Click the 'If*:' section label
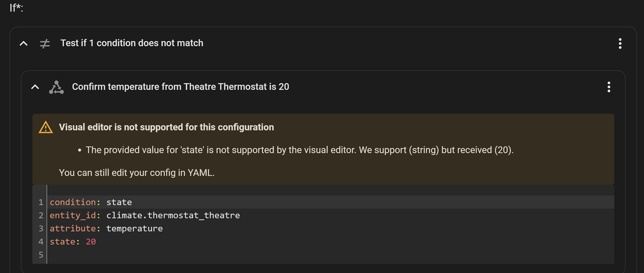Image resolution: width=644 pixels, height=273 pixels. (16, 8)
